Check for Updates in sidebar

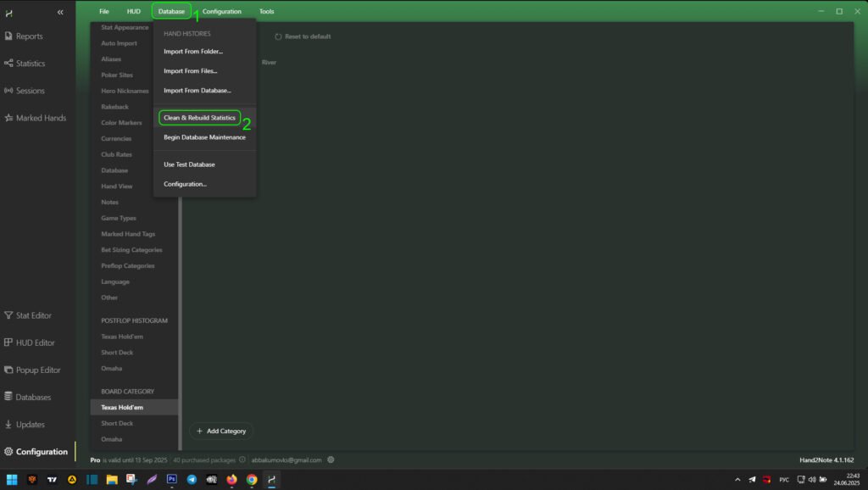(x=30, y=424)
